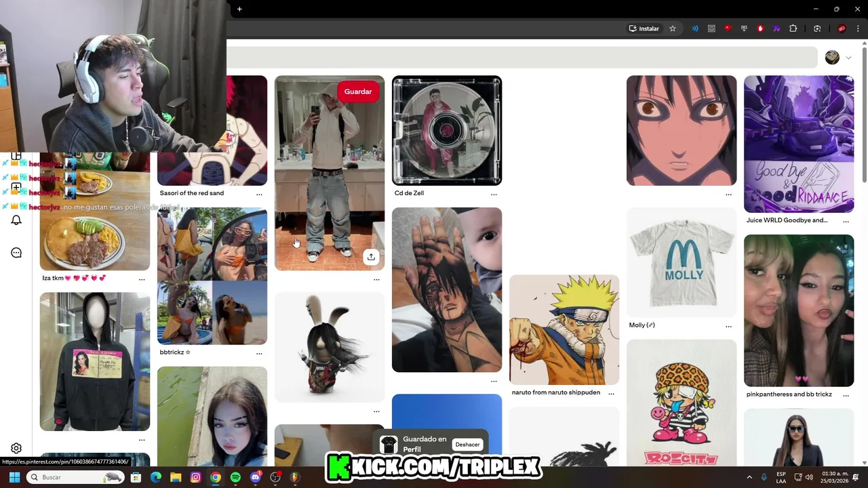The width and height of the screenshot is (868, 488).
Task: Open more options under the hand tattoo pin
Action: 494,381
